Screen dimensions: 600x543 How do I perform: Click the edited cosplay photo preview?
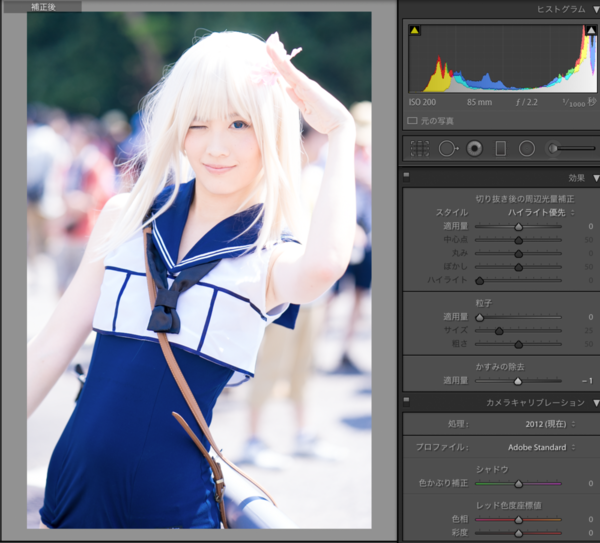point(199,270)
